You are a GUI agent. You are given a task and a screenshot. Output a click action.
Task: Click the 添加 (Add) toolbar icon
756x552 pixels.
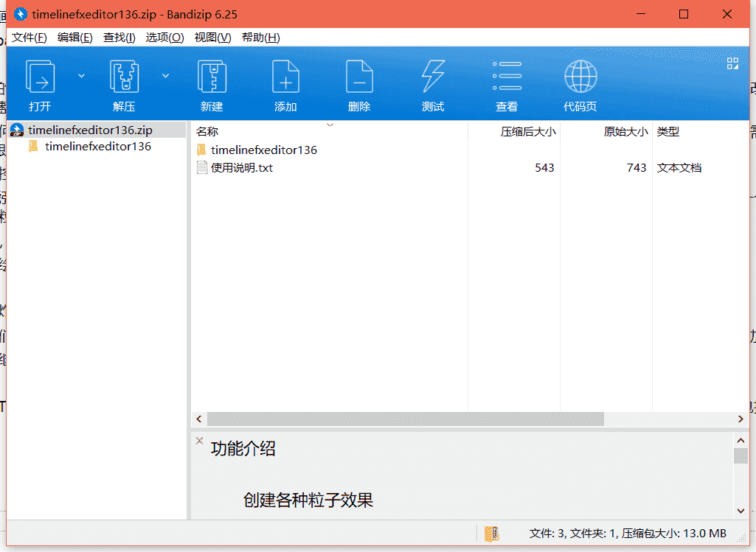285,77
